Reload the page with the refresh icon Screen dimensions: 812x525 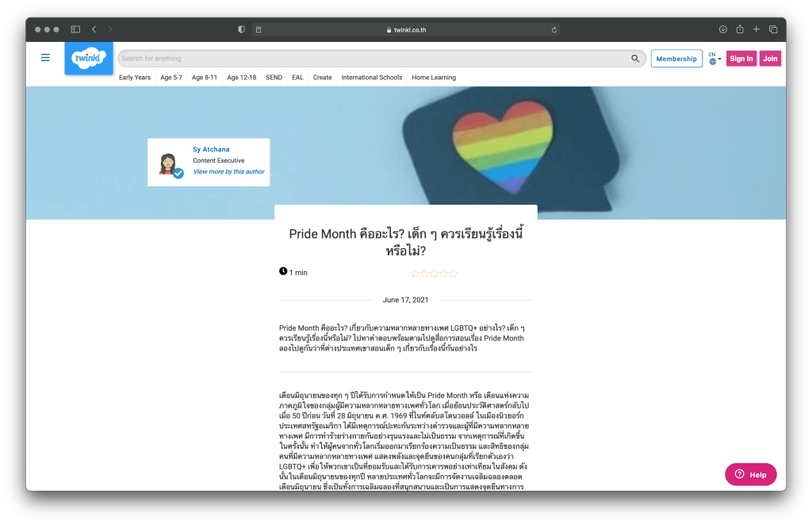click(x=554, y=29)
